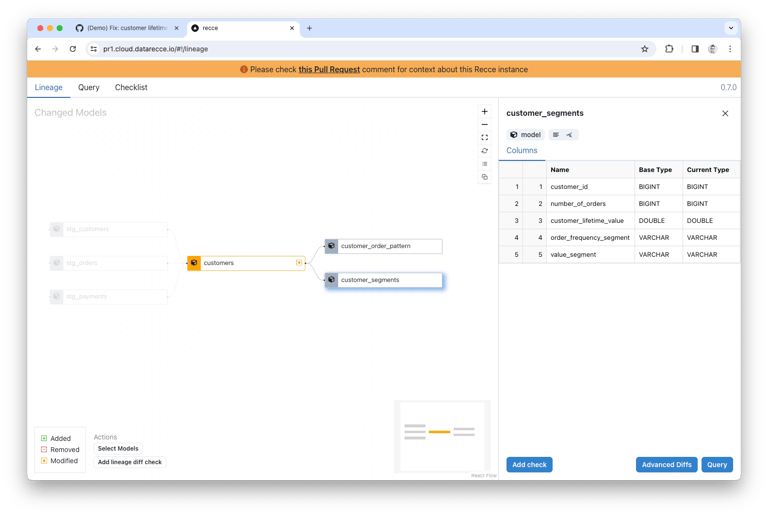Zoom in on the lineage graph
768x516 pixels.
(x=484, y=112)
